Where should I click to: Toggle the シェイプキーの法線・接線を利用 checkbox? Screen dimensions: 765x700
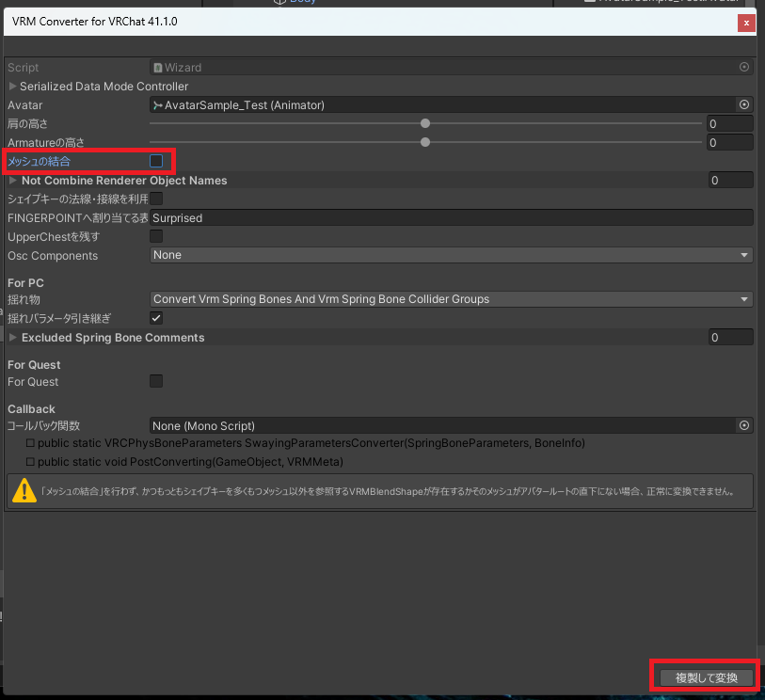(x=155, y=199)
